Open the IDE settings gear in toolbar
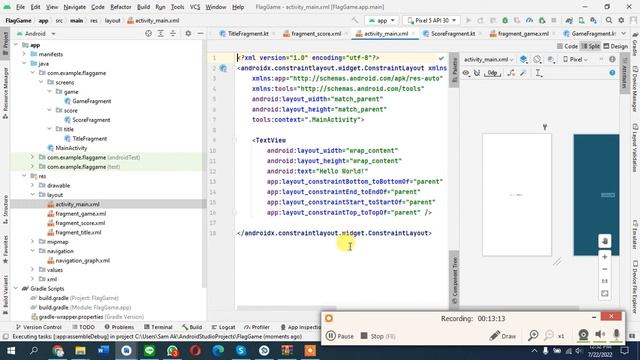640x360 pixels. [621, 20]
